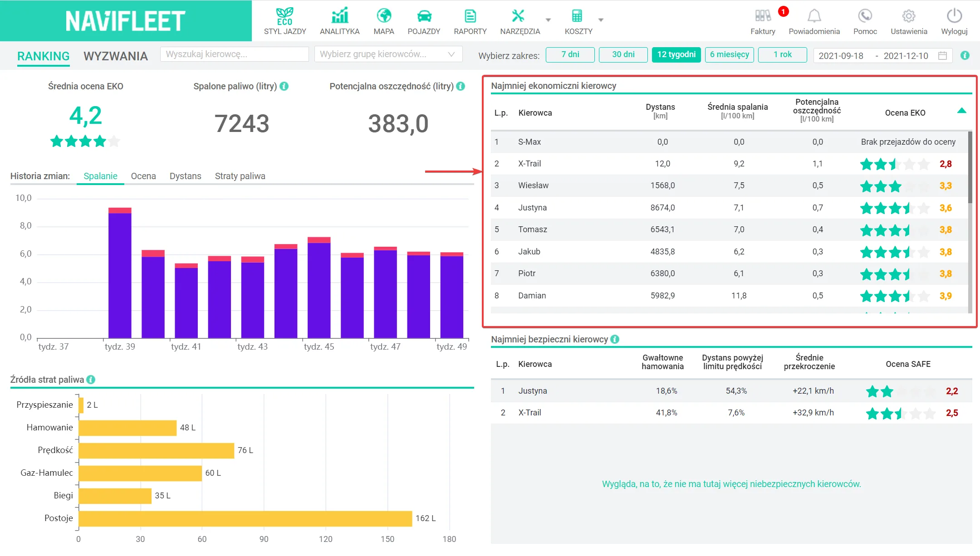Open Ustawienia gear icon
Screen dimensions: 980x556
click(908, 16)
